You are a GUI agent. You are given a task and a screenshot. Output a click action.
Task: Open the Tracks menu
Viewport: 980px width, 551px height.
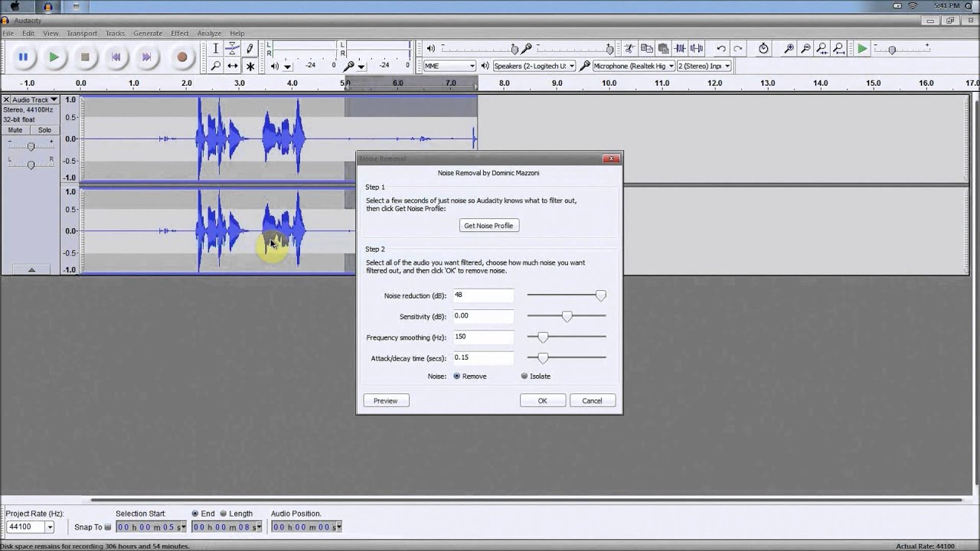coord(115,33)
